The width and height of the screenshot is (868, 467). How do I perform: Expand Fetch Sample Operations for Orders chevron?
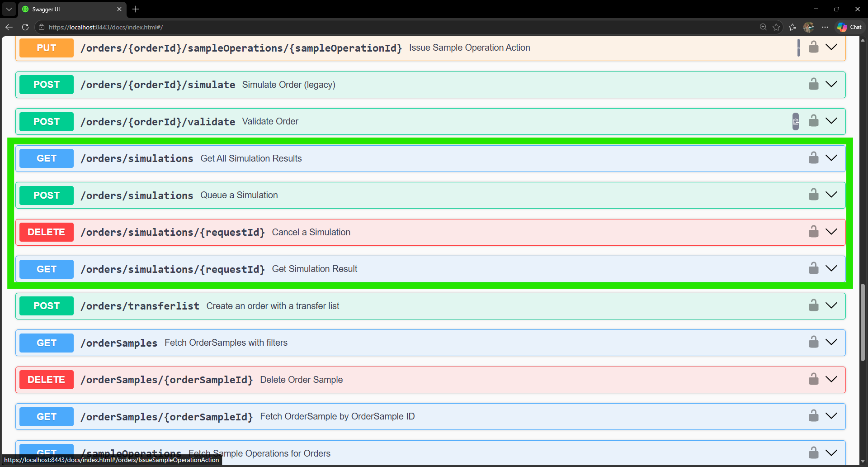coord(831,453)
